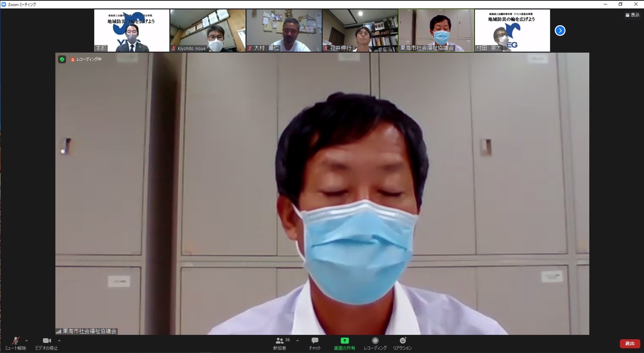The width and height of the screenshot is (644, 353).
Task: Select the 本部 participant thumbnail
Action: [131, 31]
